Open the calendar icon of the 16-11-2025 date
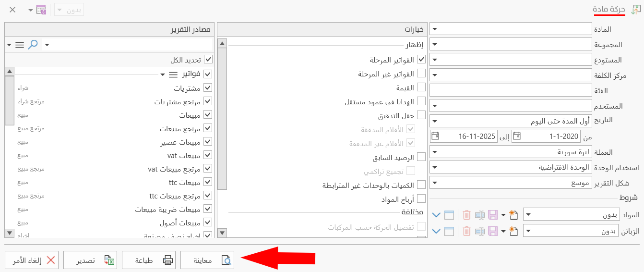 435,136
